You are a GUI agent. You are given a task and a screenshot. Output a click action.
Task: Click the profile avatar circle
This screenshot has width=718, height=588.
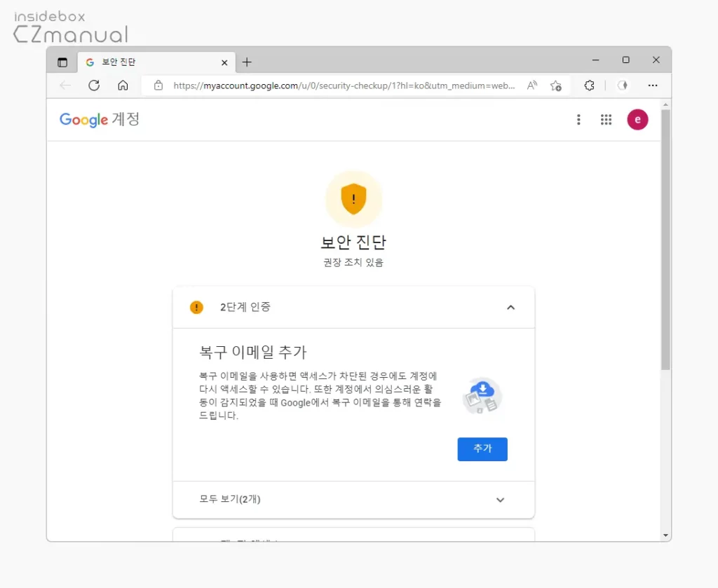click(x=637, y=120)
